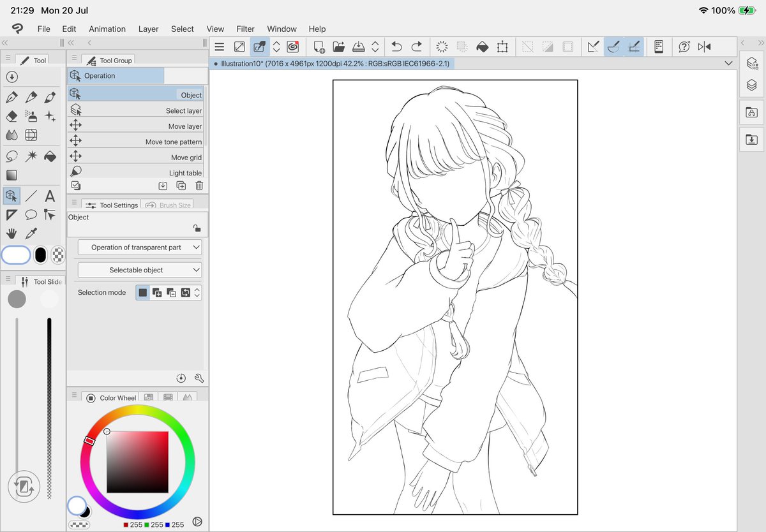This screenshot has height=532, width=766.
Task: Enable new selection mode square button
Action: click(x=143, y=293)
